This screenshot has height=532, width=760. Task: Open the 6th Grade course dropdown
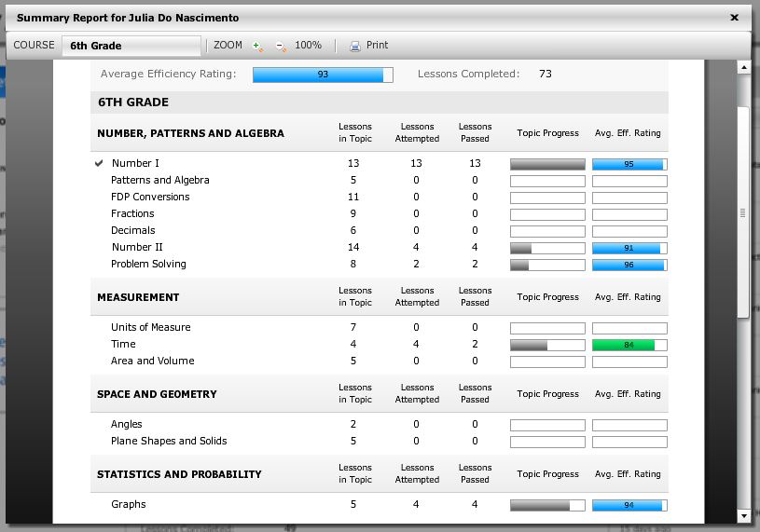(131, 46)
